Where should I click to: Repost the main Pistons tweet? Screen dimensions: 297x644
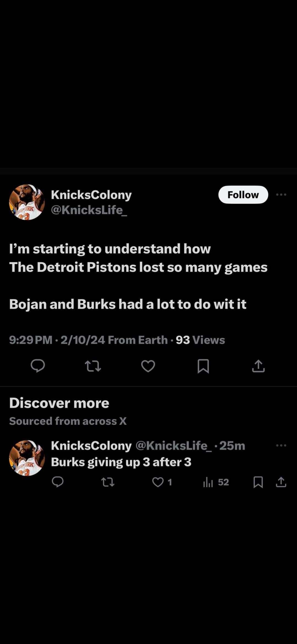[x=93, y=366]
